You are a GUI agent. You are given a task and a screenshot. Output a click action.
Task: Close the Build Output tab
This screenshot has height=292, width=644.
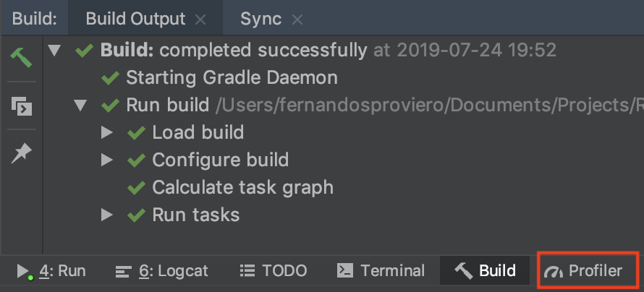pyautogui.click(x=201, y=19)
